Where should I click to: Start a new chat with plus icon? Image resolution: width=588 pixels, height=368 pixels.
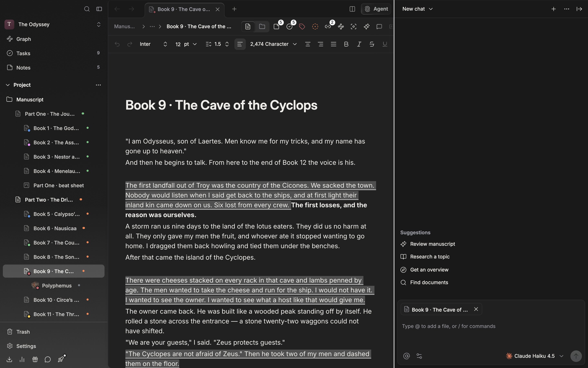coord(553,9)
